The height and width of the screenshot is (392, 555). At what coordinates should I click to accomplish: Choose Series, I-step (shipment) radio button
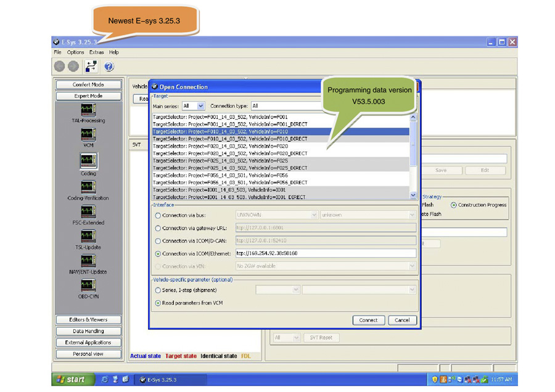click(x=158, y=290)
